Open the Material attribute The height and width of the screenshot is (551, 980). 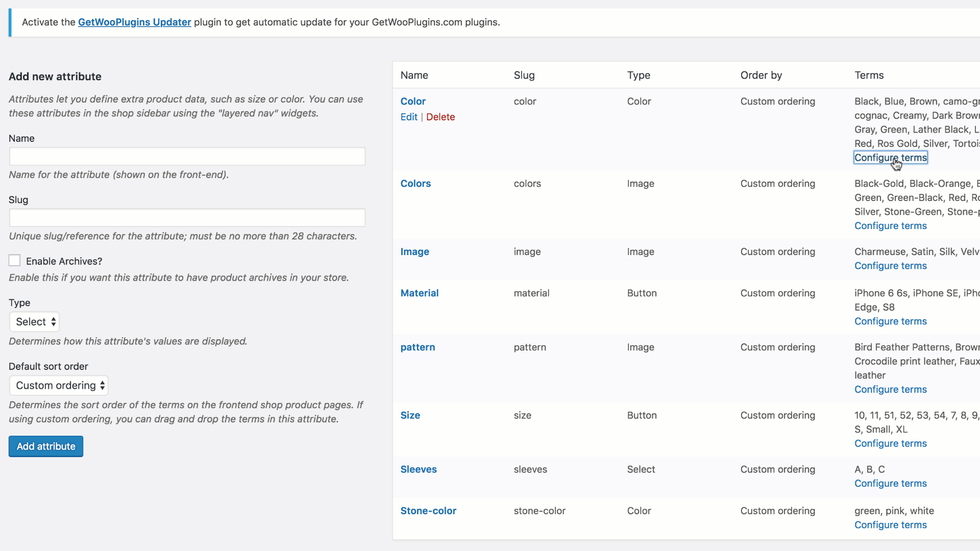(x=419, y=293)
